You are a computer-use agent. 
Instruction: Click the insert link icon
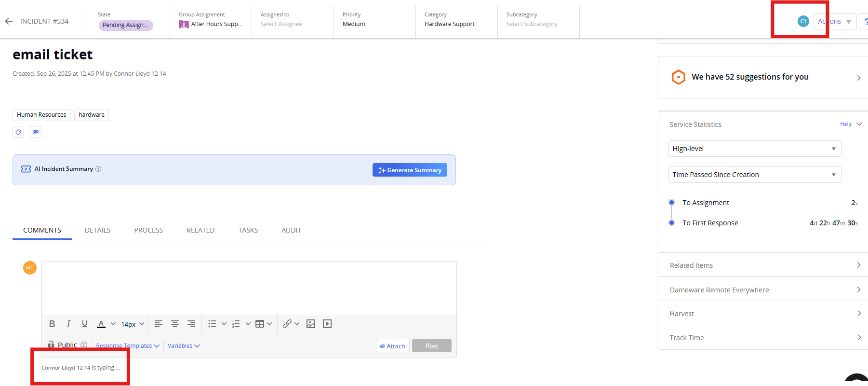click(x=287, y=324)
